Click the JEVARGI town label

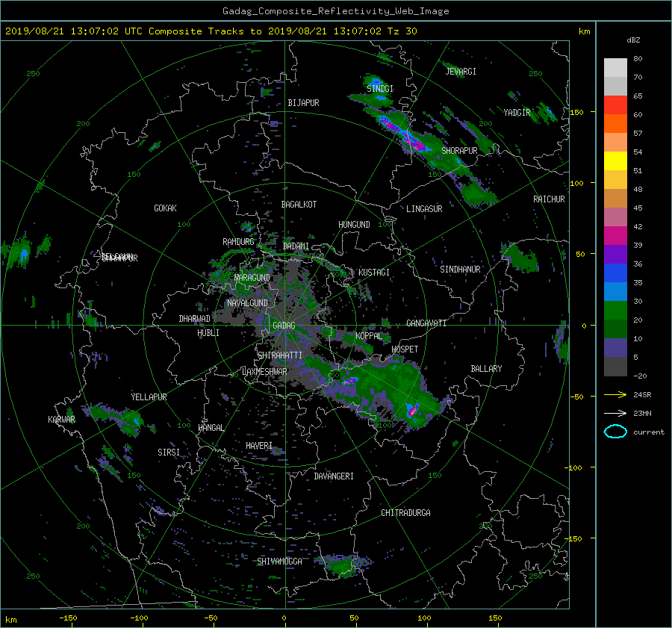point(461,72)
